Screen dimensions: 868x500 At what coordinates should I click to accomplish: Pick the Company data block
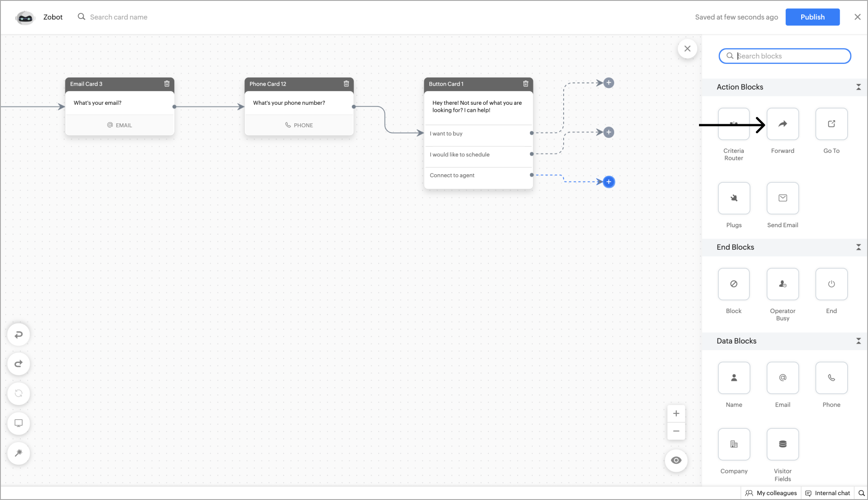734,444
